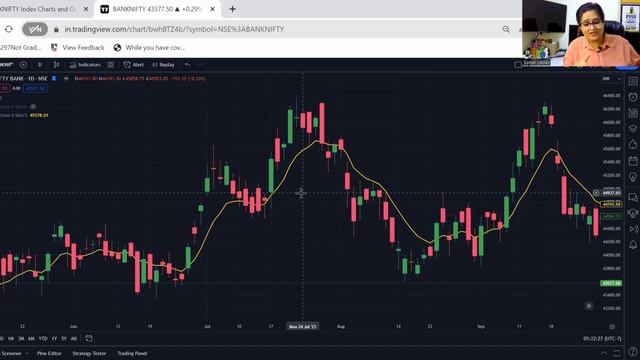Viewport: 640px width, 360px height.
Task: Click the symbol flag icon next to NSE
Action: 53,78
